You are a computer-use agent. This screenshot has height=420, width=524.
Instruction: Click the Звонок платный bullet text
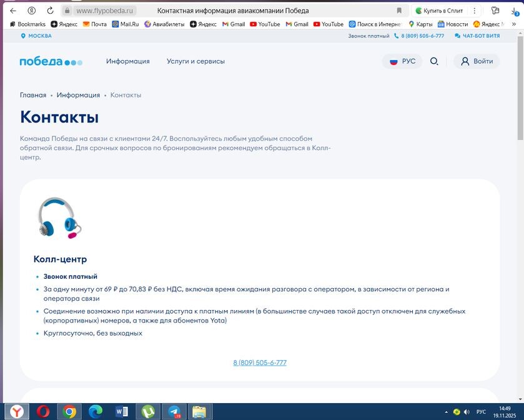point(71,276)
